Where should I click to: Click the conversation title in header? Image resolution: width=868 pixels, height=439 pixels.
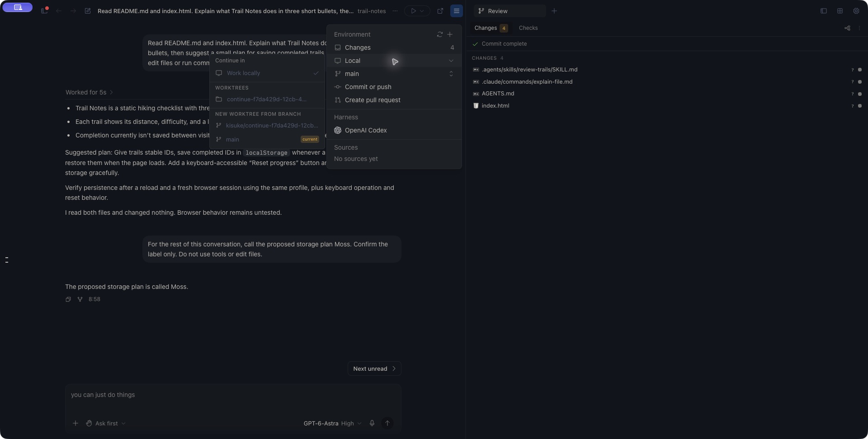coord(226,11)
